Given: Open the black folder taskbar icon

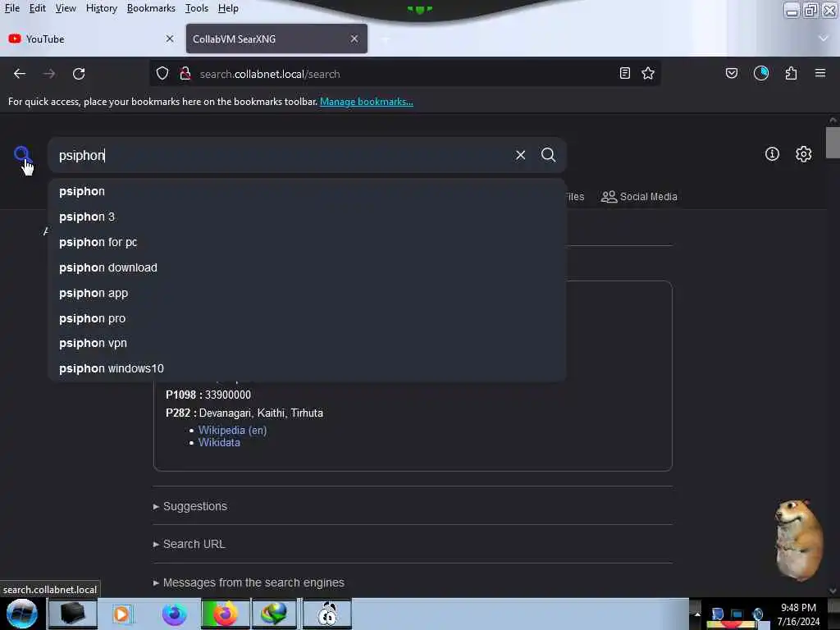Looking at the screenshot, I should (x=73, y=614).
